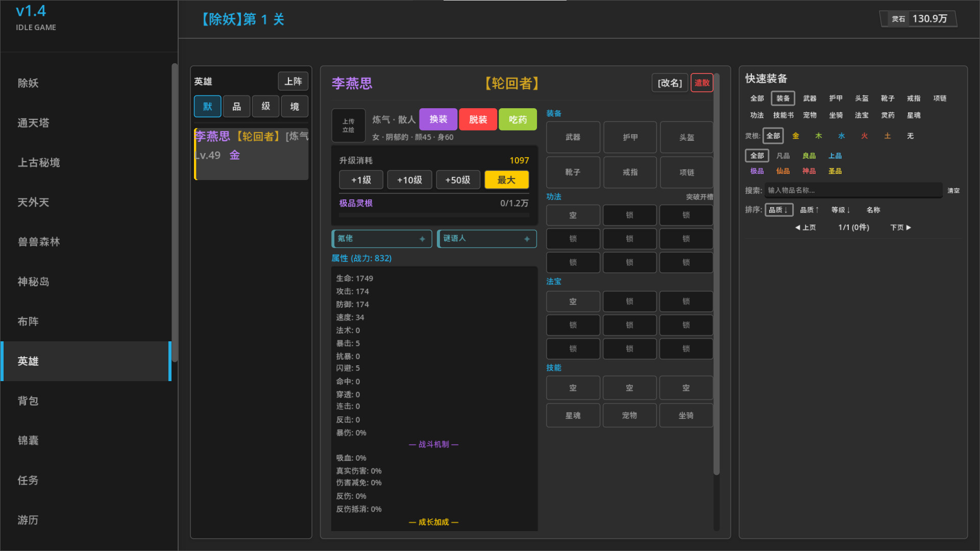The image size is (980, 551).
Task: Expand breakthrough slots via 突破开槽
Action: (x=699, y=197)
